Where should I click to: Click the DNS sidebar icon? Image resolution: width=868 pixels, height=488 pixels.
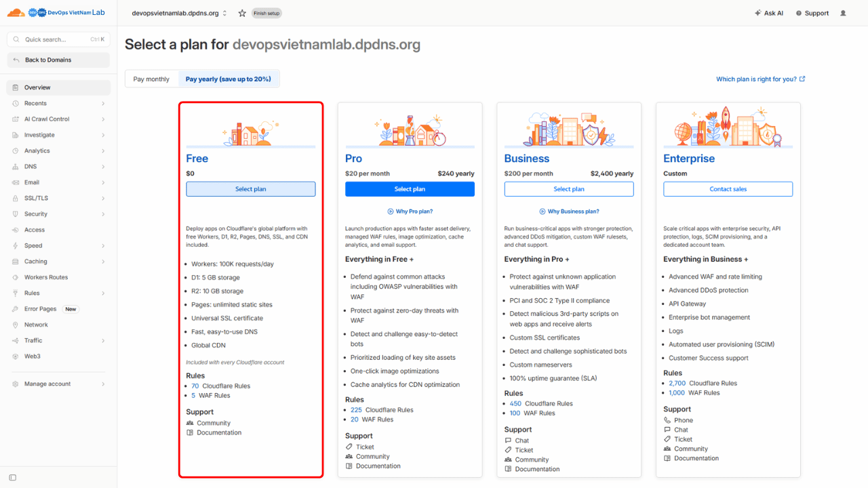click(x=16, y=167)
